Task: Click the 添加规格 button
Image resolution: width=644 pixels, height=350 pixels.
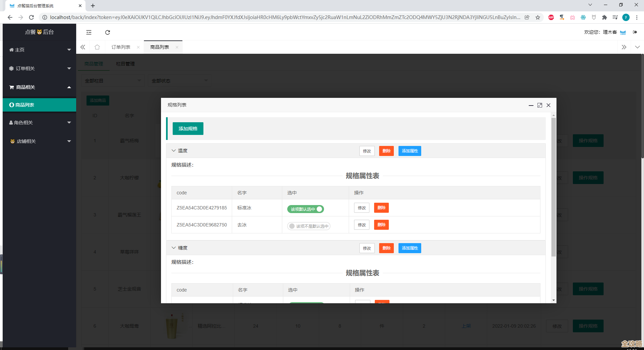Action: [x=188, y=129]
